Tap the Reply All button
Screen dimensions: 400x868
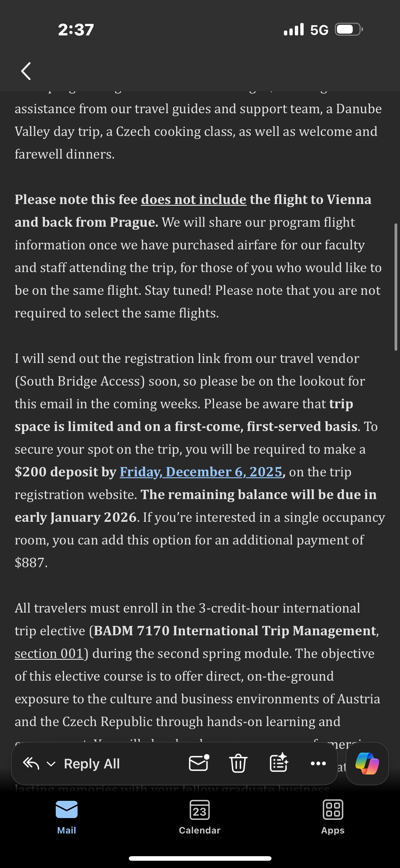(92, 764)
